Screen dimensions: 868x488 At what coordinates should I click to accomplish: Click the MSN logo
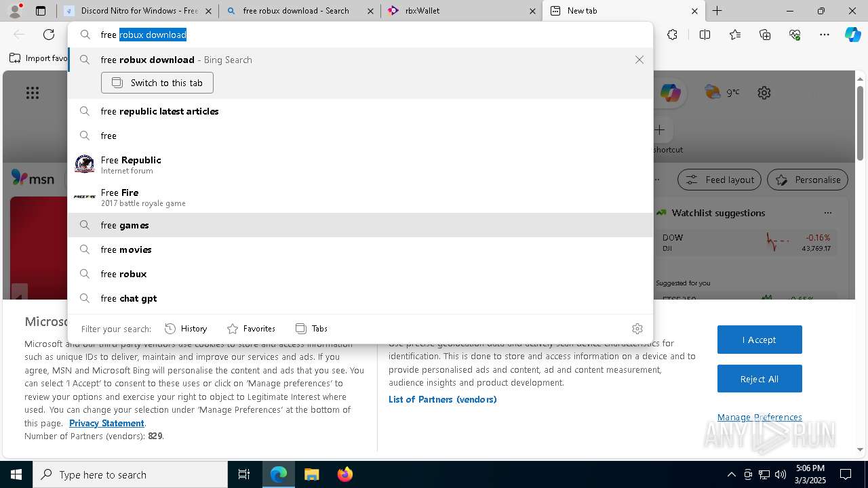(x=33, y=178)
